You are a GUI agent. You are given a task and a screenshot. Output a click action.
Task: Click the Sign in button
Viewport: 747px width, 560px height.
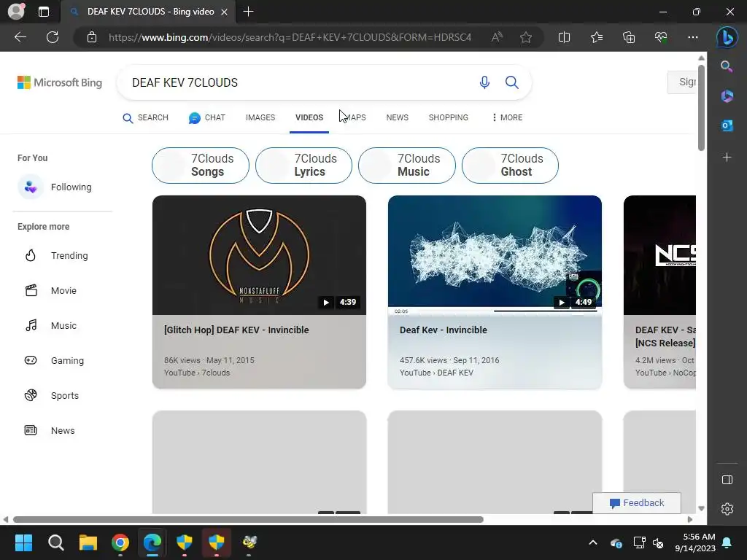click(x=682, y=82)
